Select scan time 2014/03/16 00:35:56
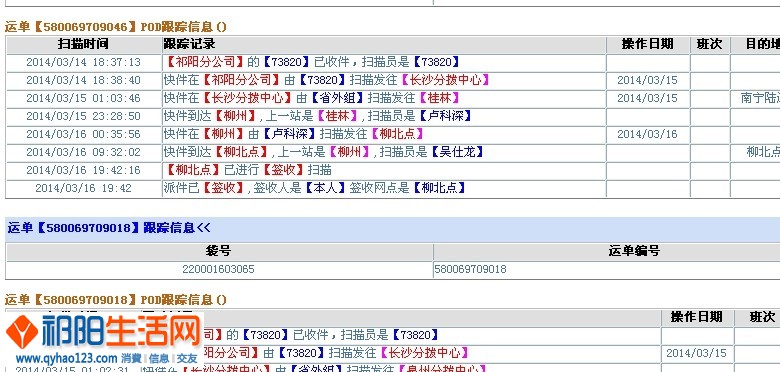 point(84,134)
